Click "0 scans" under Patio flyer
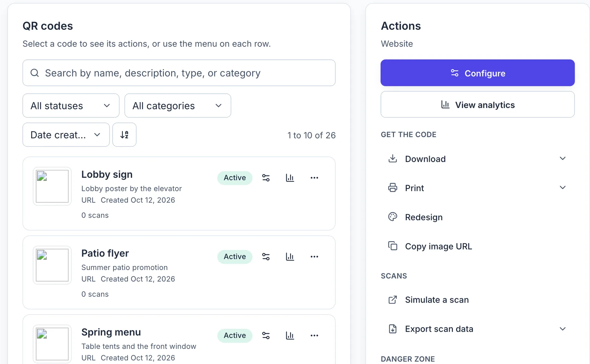 click(95, 294)
